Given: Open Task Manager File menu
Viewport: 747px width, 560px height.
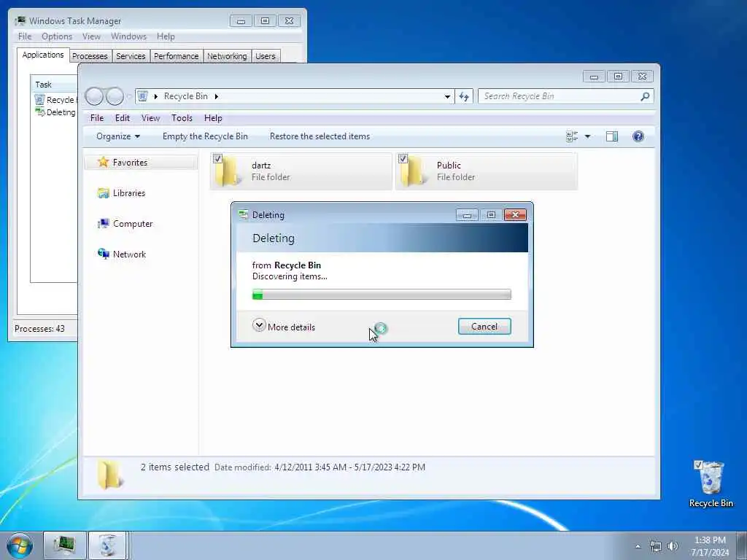Looking at the screenshot, I should tap(25, 36).
